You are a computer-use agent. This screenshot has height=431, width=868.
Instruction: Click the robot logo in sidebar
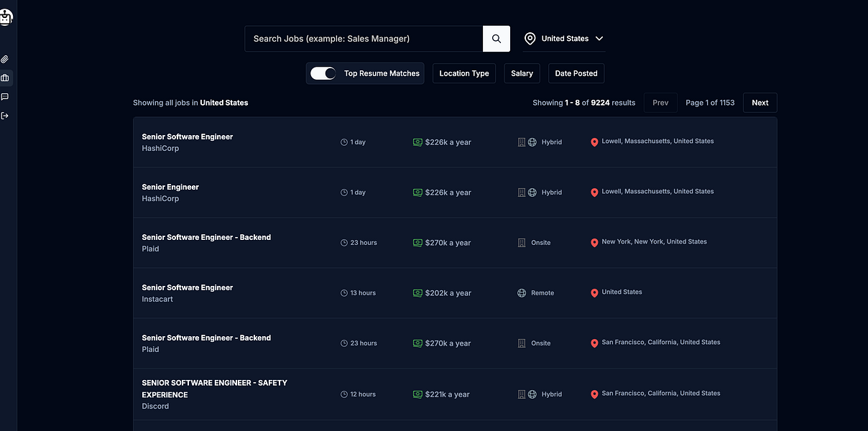tap(6, 17)
